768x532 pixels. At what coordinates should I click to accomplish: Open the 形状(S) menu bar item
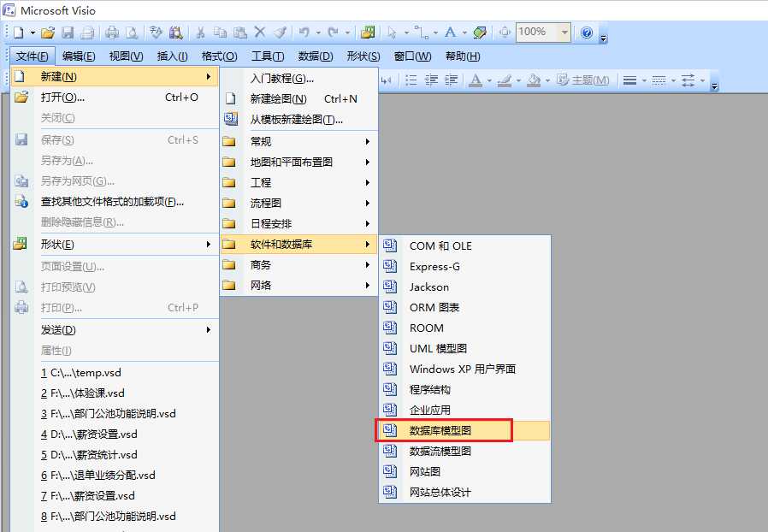click(x=363, y=56)
